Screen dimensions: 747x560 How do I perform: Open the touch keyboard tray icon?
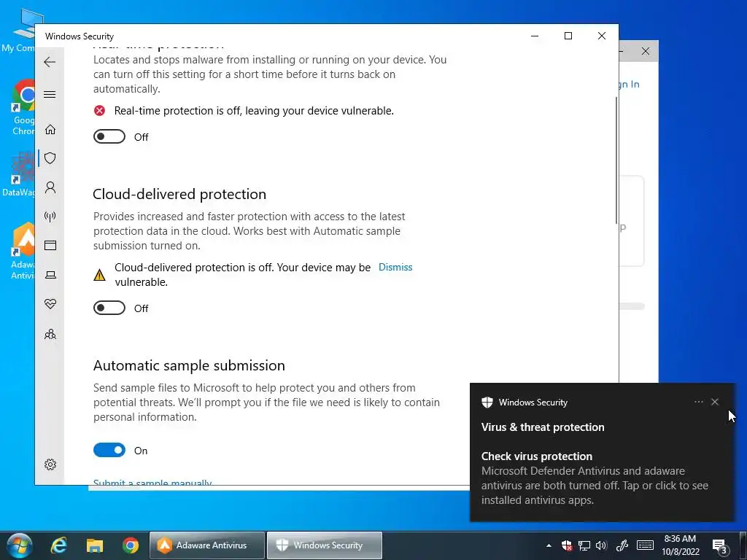(645, 545)
